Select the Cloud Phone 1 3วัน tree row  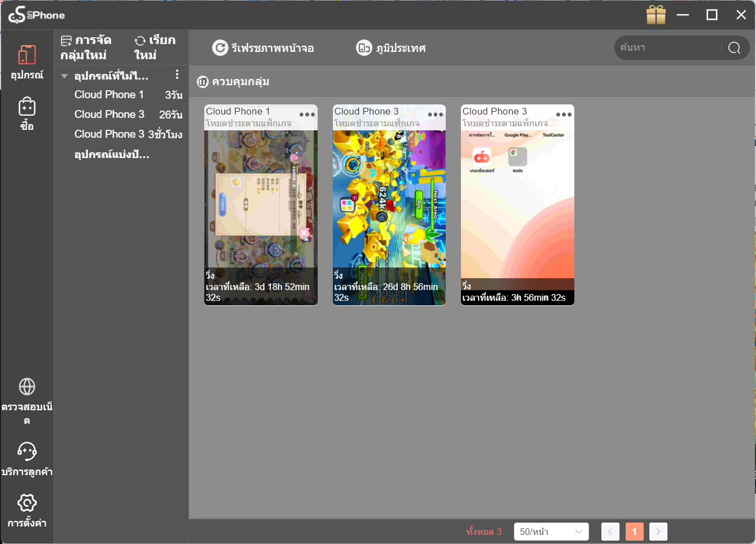coord(129,95)
